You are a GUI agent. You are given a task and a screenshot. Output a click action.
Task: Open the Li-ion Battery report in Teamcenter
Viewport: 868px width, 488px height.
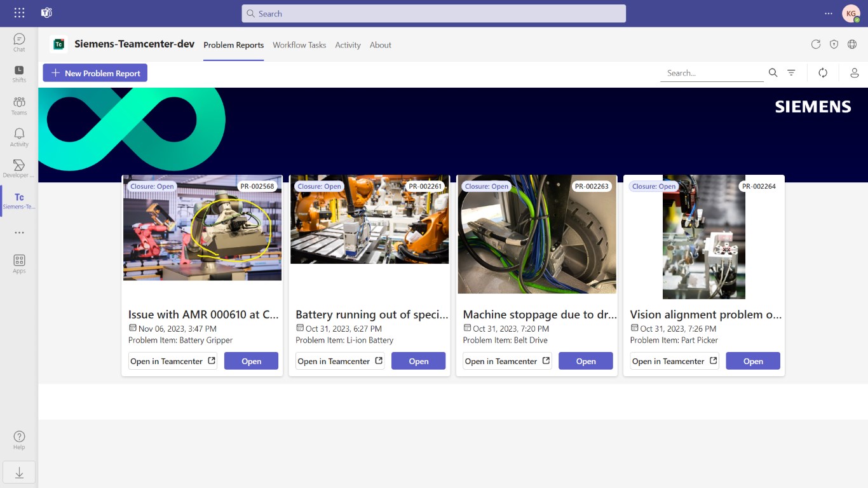point(340,361)
